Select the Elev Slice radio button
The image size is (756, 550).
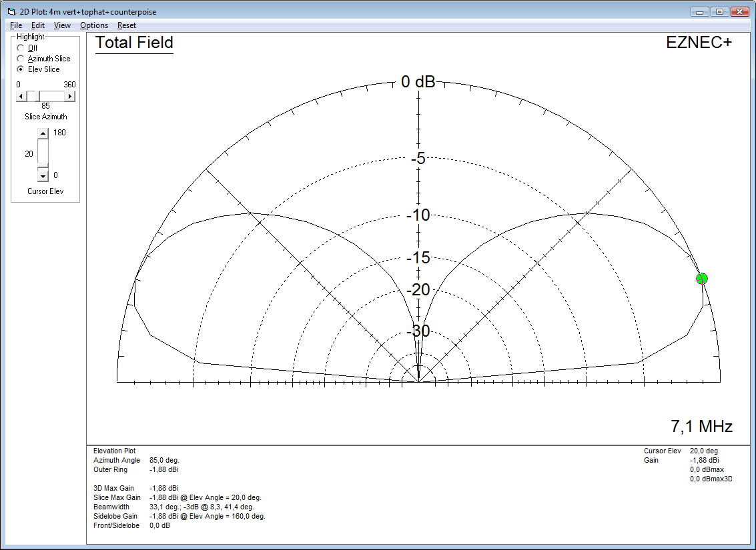pyautogui.click(x=21, y=69)
